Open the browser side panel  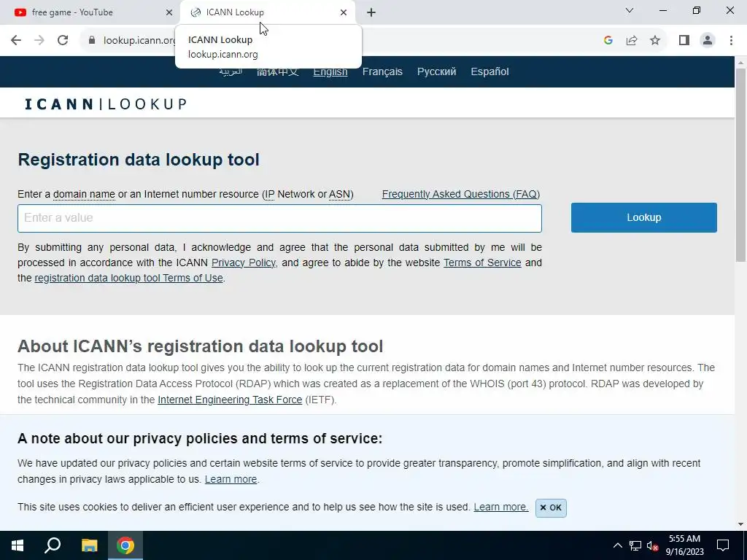click(x=684, y=41)
